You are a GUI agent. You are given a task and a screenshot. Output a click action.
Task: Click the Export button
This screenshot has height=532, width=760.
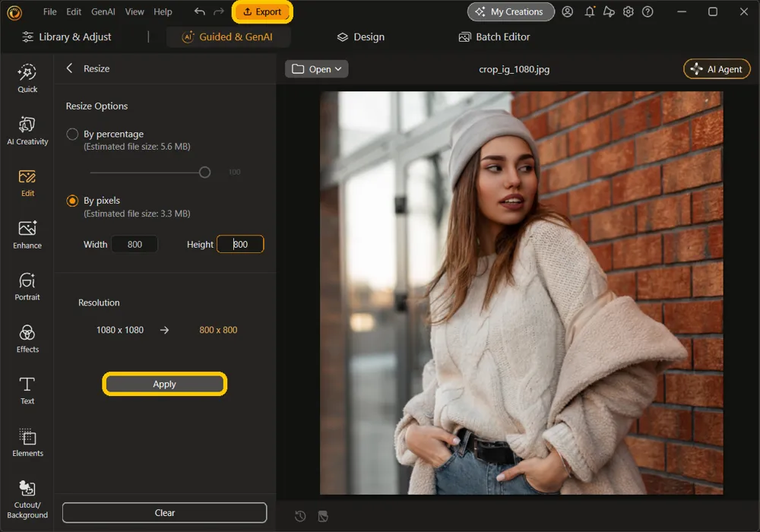262,11
